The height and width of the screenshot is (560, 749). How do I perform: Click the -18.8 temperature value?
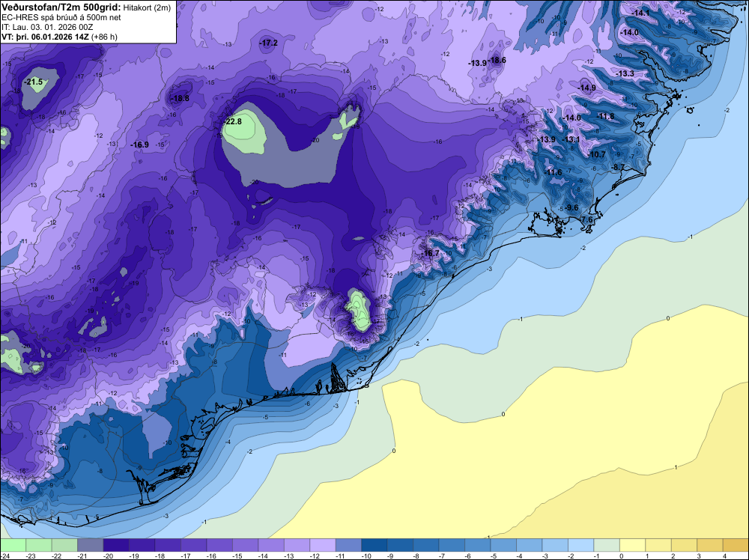[x=180, y=98]
